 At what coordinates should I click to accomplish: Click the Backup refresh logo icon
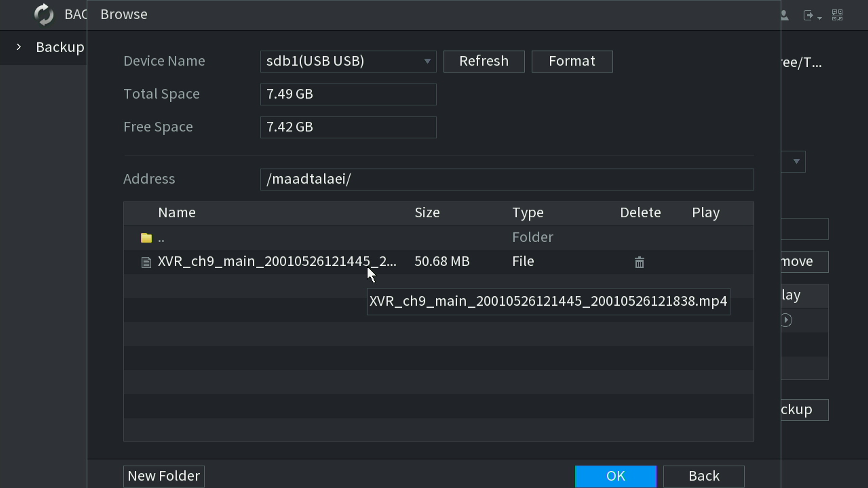pyautogui.click(x=44, y=15)
